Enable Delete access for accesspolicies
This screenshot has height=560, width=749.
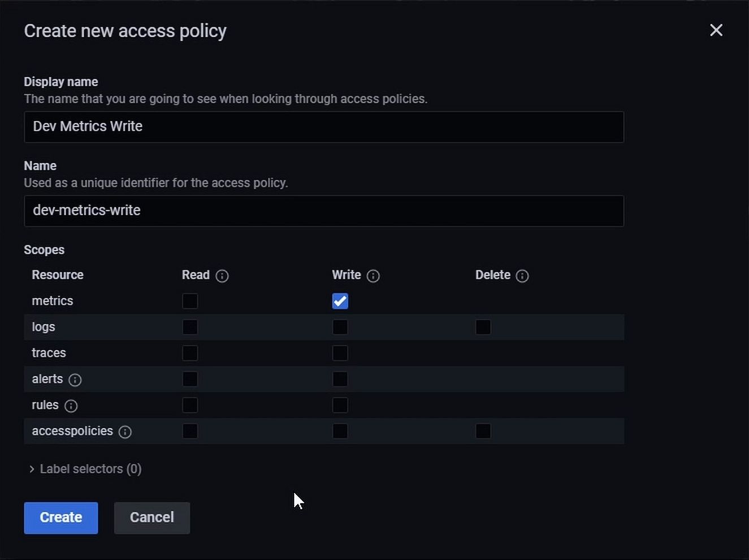[x=483, y=431]
